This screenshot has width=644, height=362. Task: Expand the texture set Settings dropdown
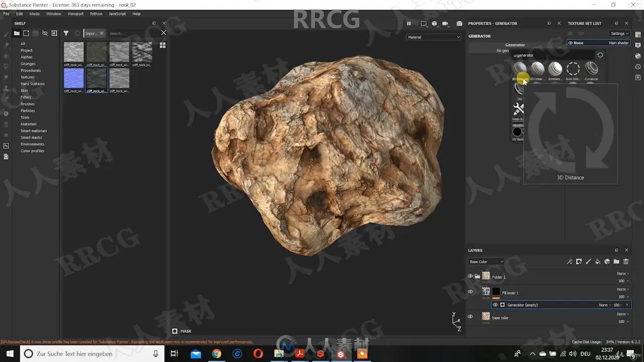619,34
